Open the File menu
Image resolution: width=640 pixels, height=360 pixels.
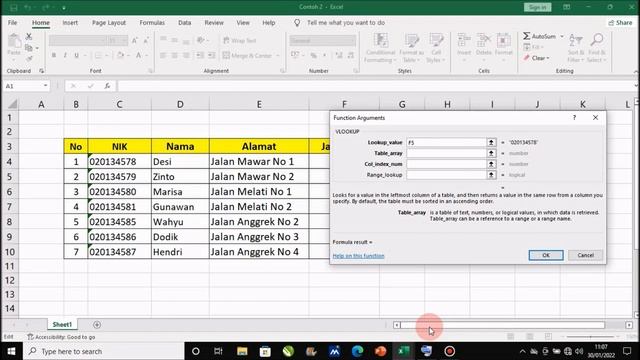pos(13,23)
